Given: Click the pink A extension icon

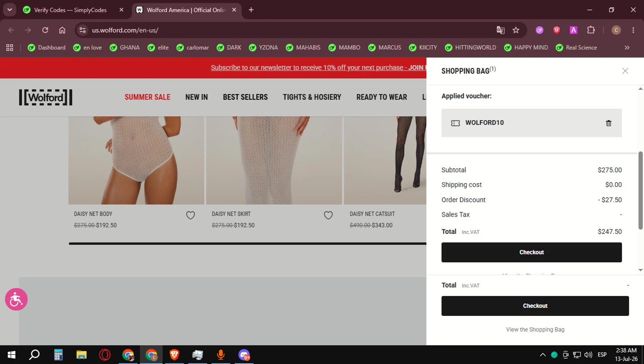Looking at the screenshot, I should coord(574,30).
